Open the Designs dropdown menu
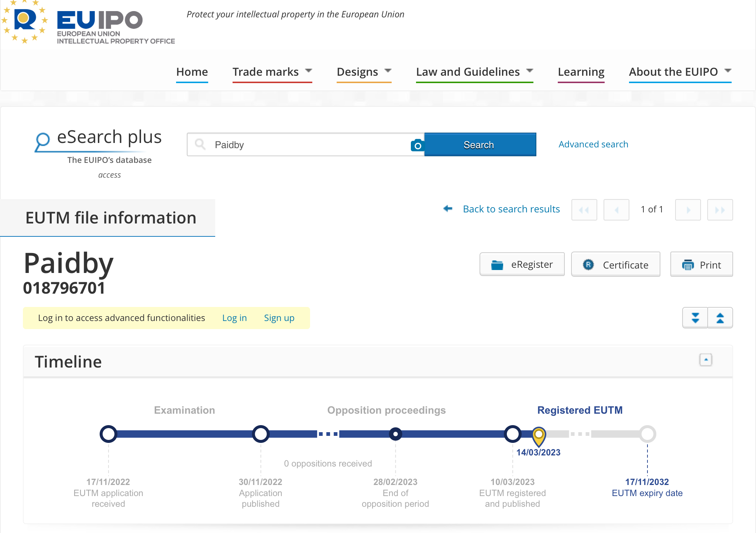Image resolution: width=756 pixels, height=533 pixels. click(364, 72)
